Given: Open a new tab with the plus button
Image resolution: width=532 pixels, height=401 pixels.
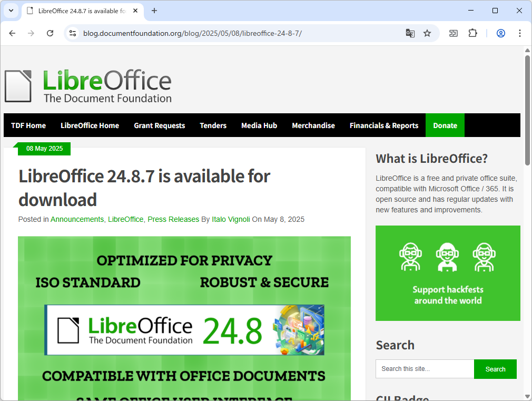Looking at the screenshot, I should (x=153, y=11).
